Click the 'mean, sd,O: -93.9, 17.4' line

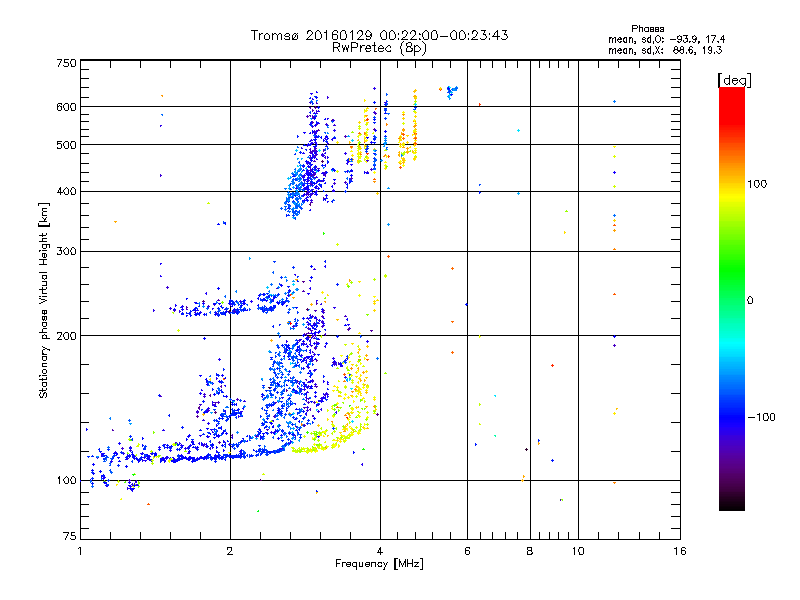pyautogui.click(x=666, y=39)
